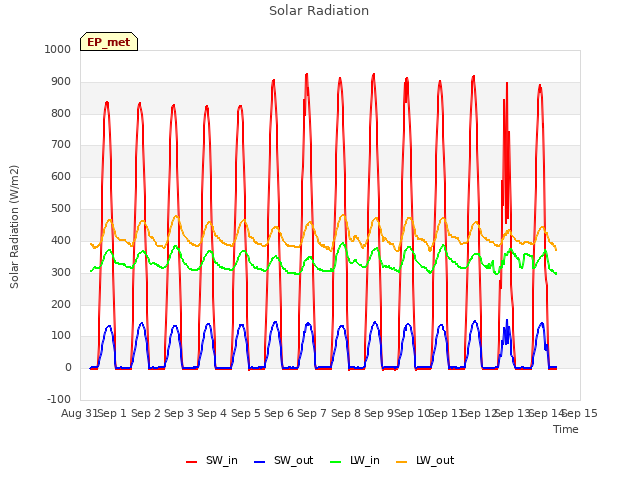The width and height of the screenshot is (640, 480).
Task: Click the Sep 3 x-axis date label
Action: pyautogui.click(x=179, y=413)
